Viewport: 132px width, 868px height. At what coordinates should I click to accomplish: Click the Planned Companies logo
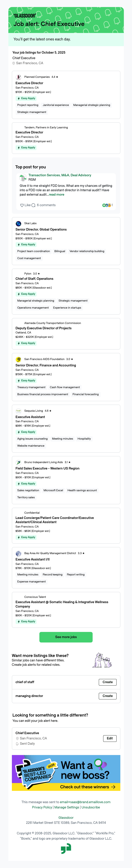[19, 77]
